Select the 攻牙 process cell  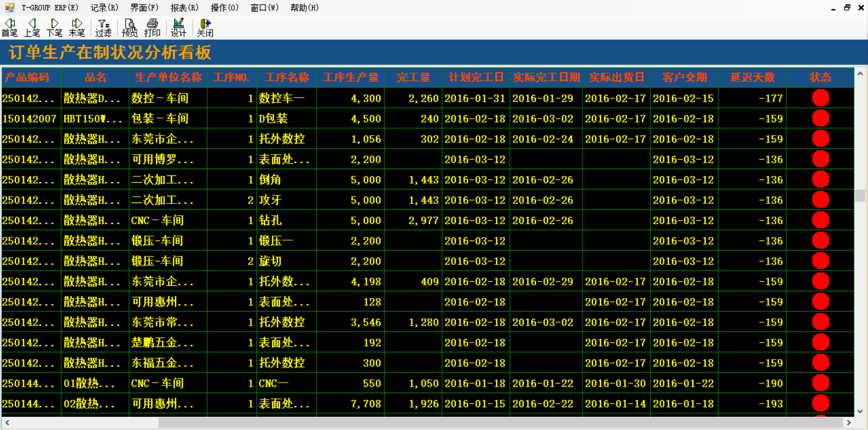coord(286,200)
